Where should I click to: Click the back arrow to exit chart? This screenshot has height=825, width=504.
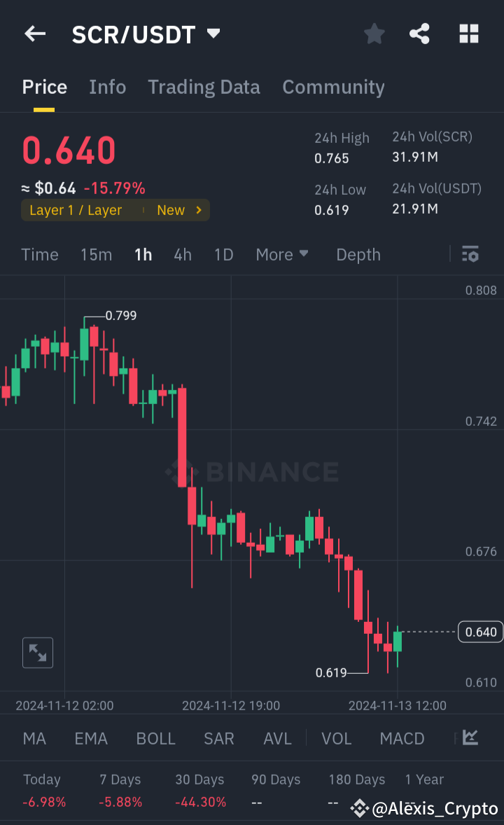pyautogui.click(x=35, y=34)
